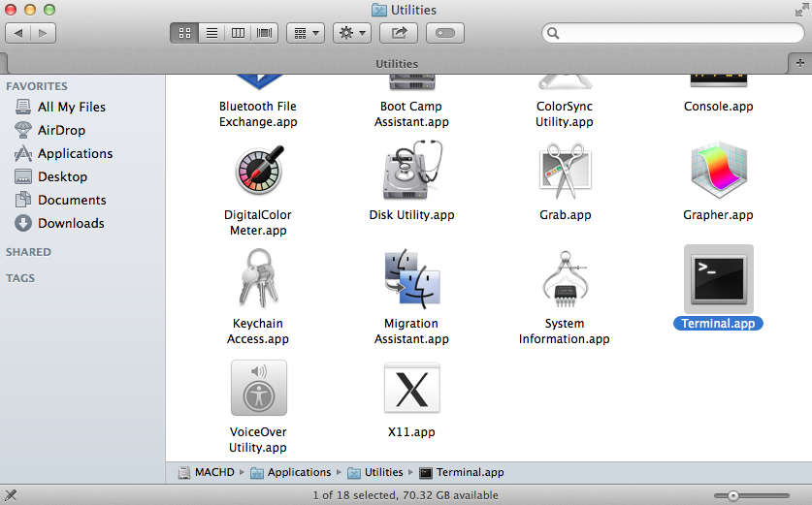Click the highlighted Terminal.app name label
Viewport: 812px width, 505px height.
[718, 324]
